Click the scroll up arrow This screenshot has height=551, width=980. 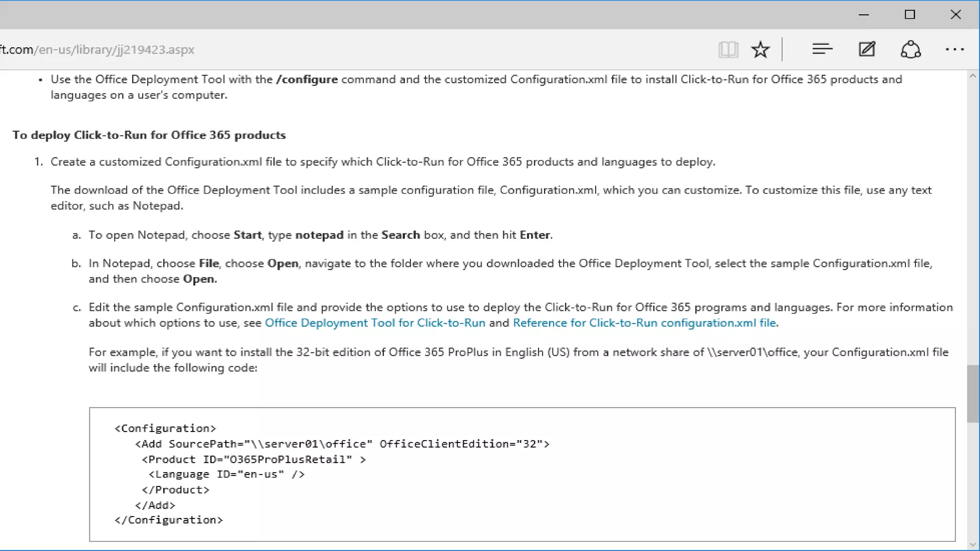click(x=972, y=77)
